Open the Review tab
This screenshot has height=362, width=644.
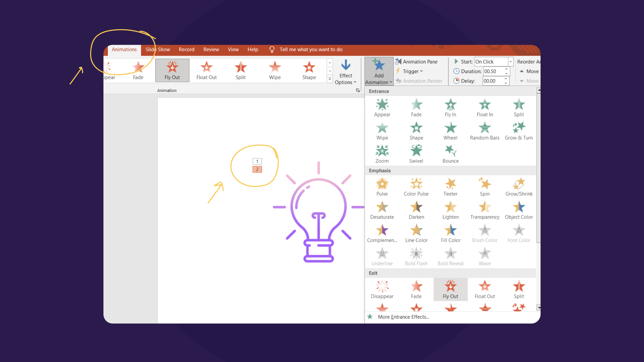click(x=211, y=50)
